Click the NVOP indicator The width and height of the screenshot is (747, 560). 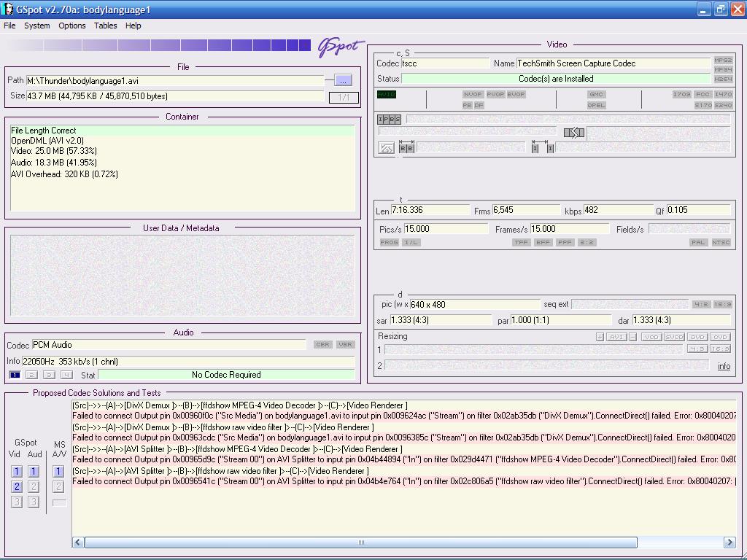click(x=473, y=94)
